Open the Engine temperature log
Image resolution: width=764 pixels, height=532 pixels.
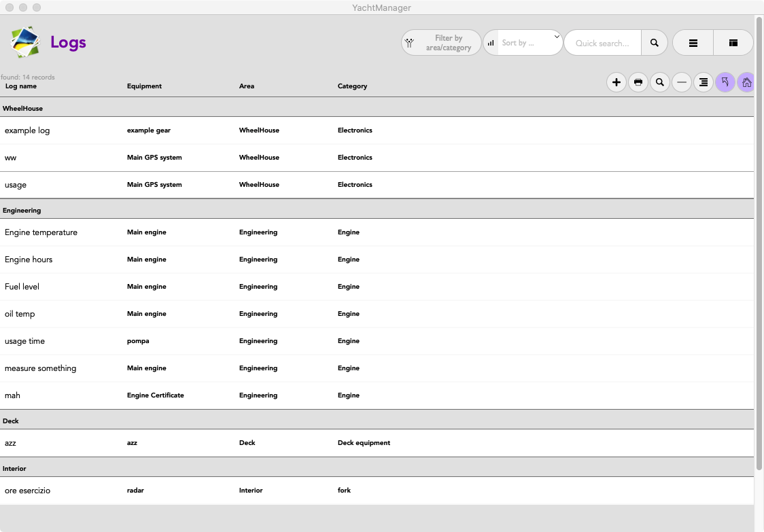[x=41, y=232]
